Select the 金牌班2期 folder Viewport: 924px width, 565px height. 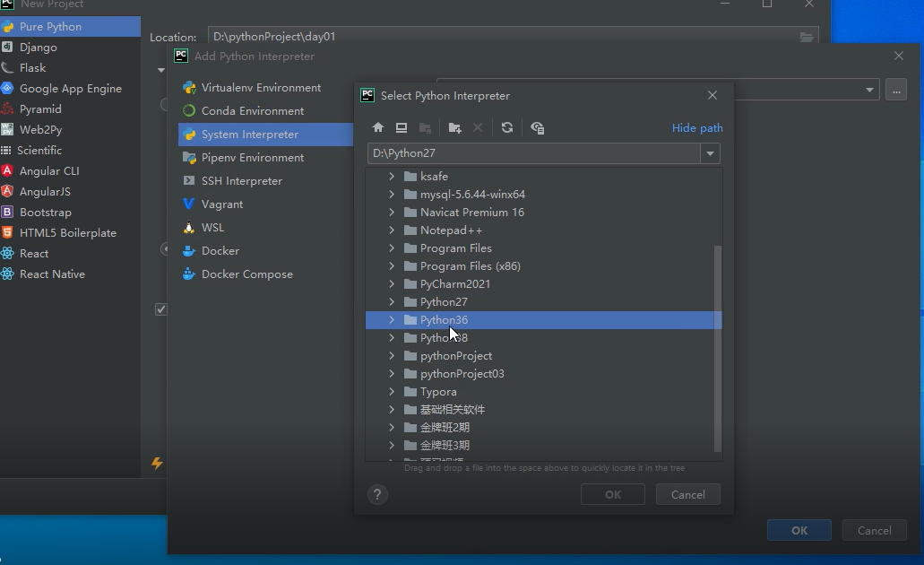click(445, 428)
